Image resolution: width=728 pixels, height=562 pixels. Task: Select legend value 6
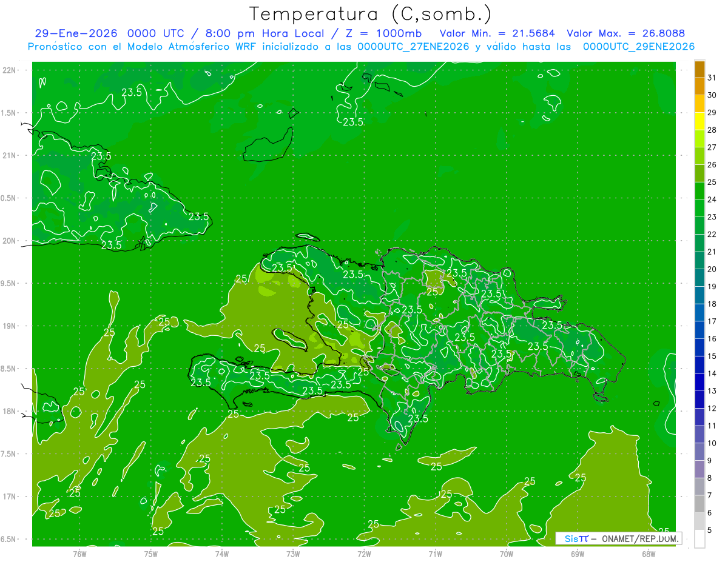pyautogui.click(x=710, y=513)
